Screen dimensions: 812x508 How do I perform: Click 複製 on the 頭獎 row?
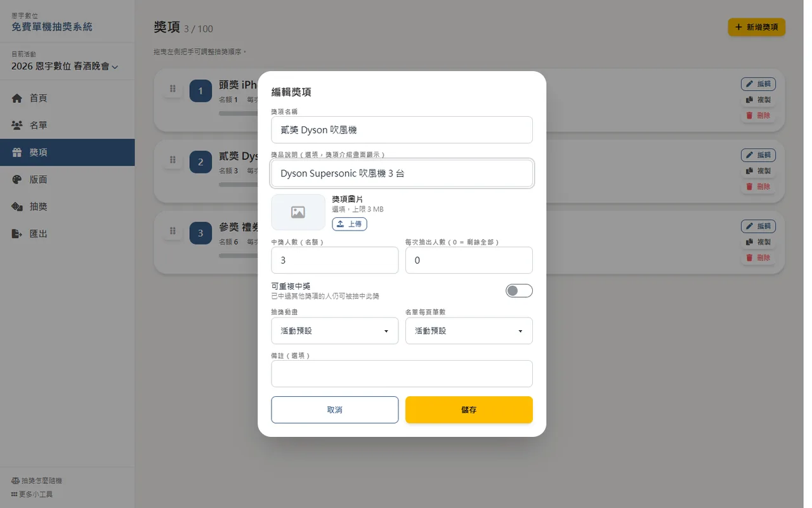tap(758, 100)
